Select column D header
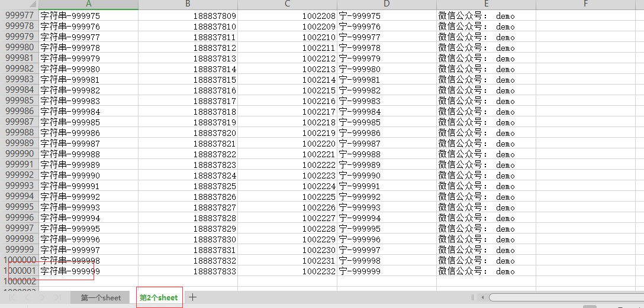The height and width of the screenshot is (308, 644). pos(387,5)
